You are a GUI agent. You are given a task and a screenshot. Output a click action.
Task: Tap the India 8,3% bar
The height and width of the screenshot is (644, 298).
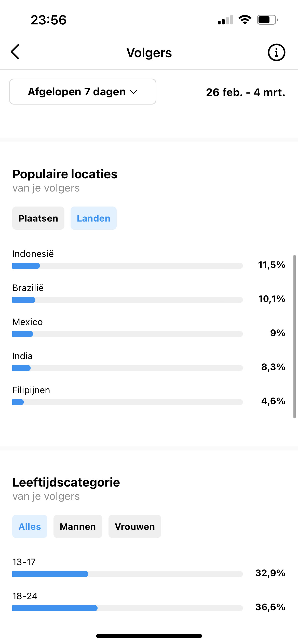tap(127, 368)
